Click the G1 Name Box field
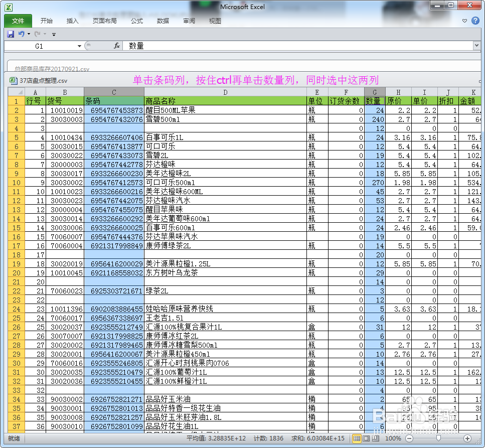Screen dimensions: 485x448 41,46
